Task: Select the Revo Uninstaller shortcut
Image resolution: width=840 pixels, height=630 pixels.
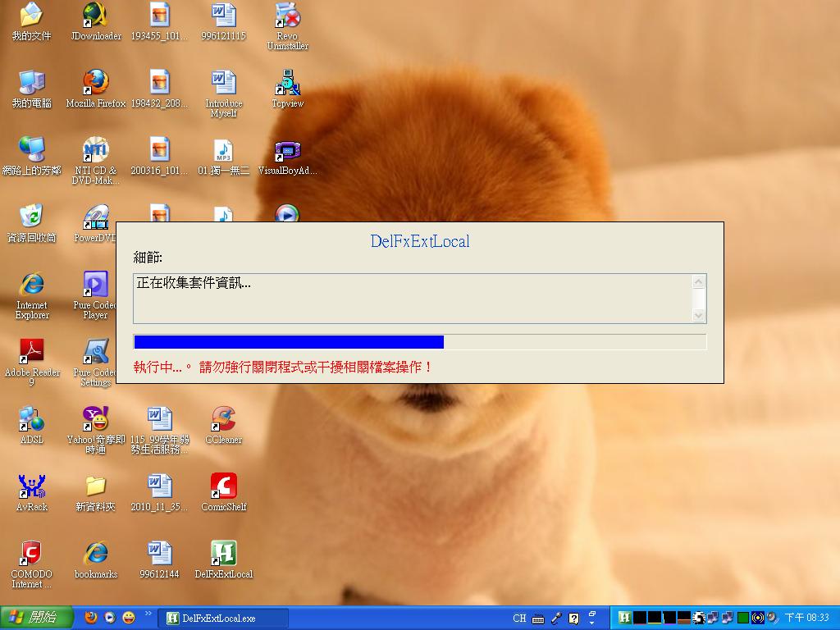Action: tap(288, 27)
